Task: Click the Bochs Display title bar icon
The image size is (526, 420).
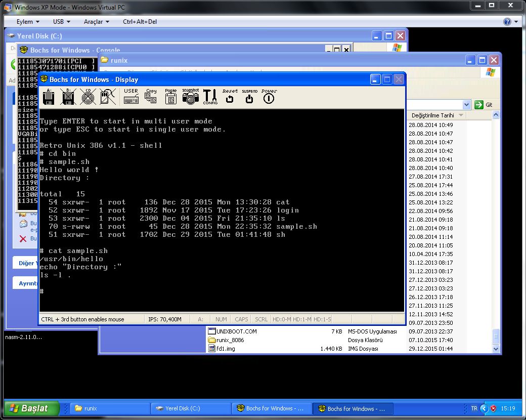Action: pos(44,79)
